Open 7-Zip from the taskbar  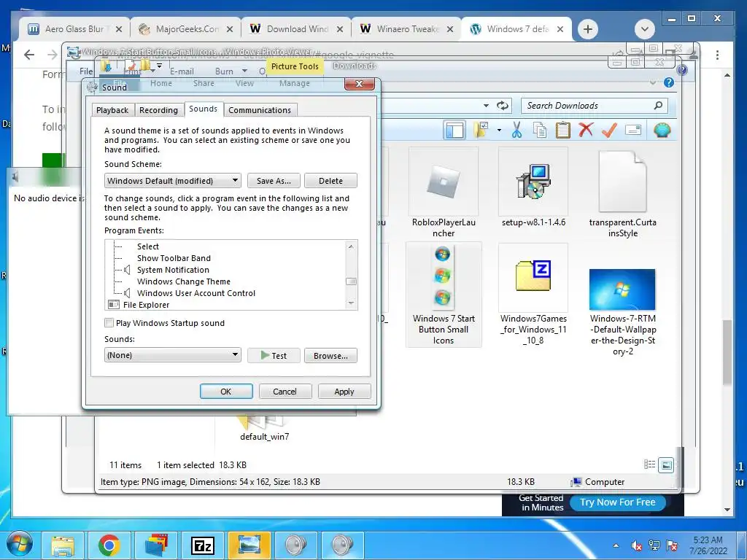(202, 545)
